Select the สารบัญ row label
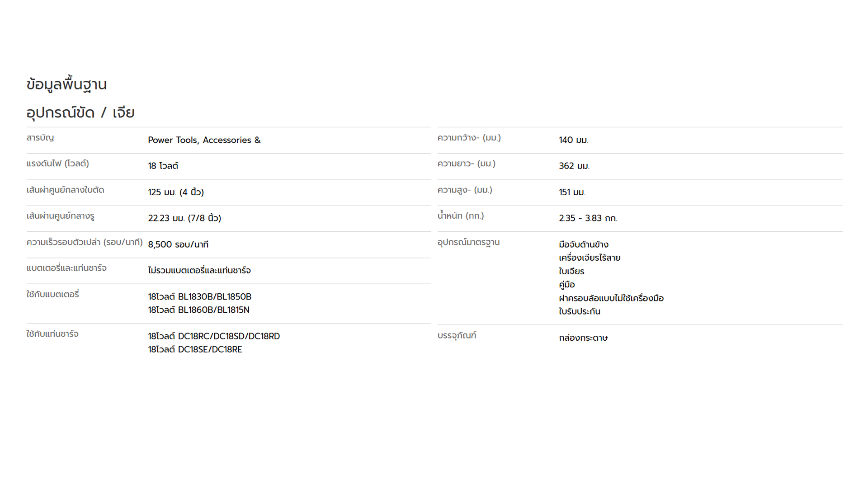This screenshot has width=868, height=488. 40,138
